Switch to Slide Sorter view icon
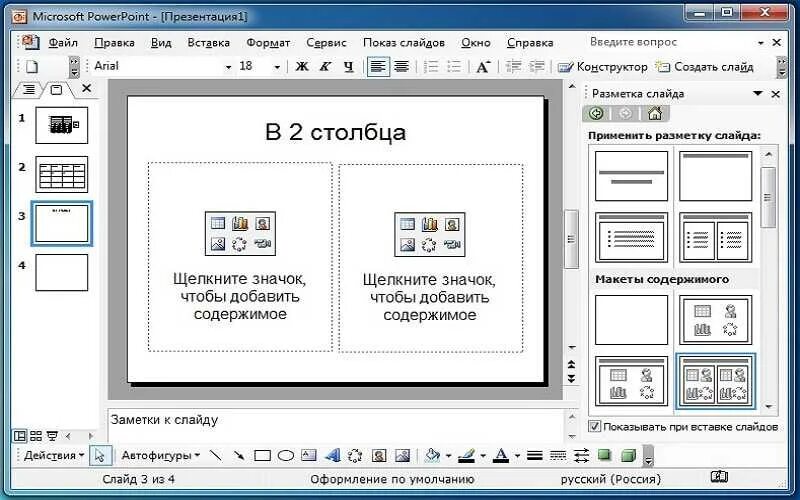 click(x=36, y=436)
